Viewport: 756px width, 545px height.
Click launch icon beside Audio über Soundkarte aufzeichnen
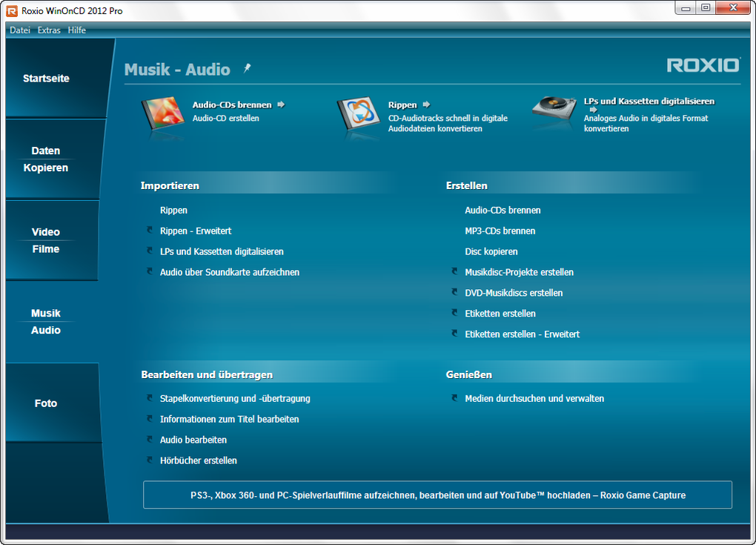[150, 271]
